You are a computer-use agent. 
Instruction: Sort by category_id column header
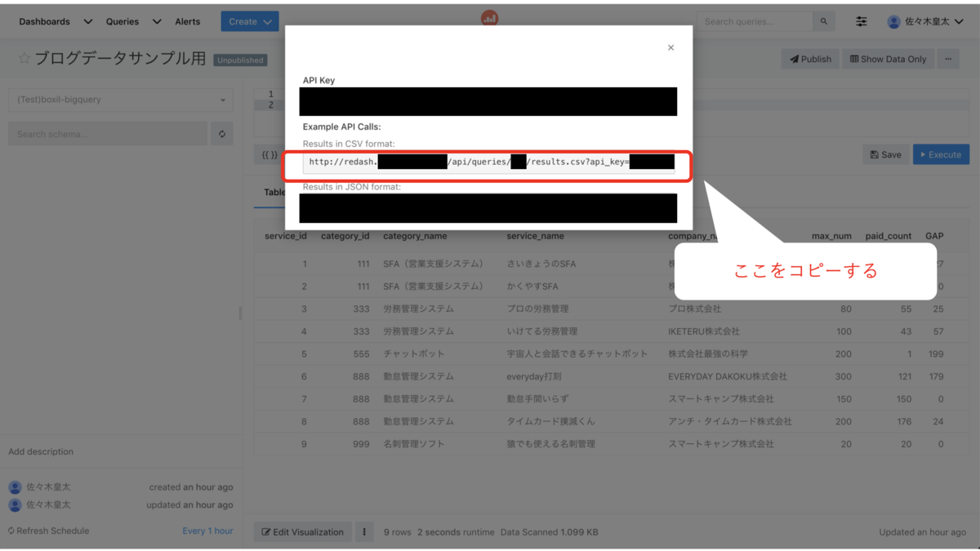point(345,236)
